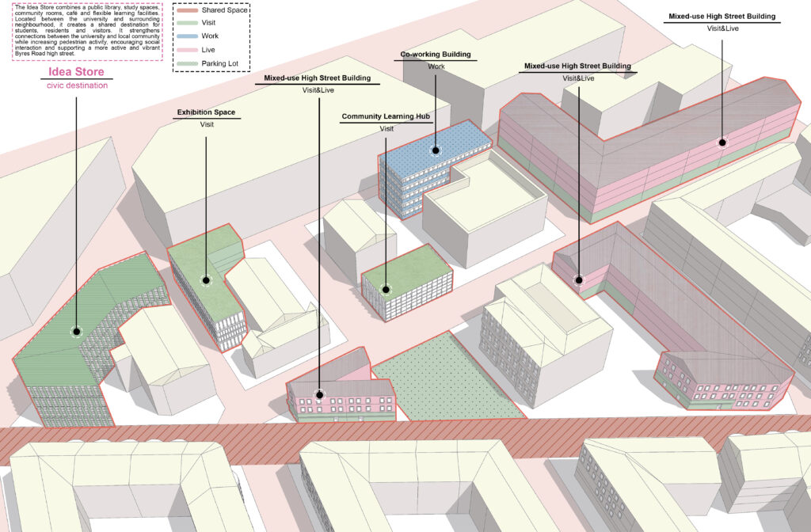The height and width of the screenshot is (532, 811).
Task: Click the Exhibition Space marker dot
Action: tap(207, 281)
